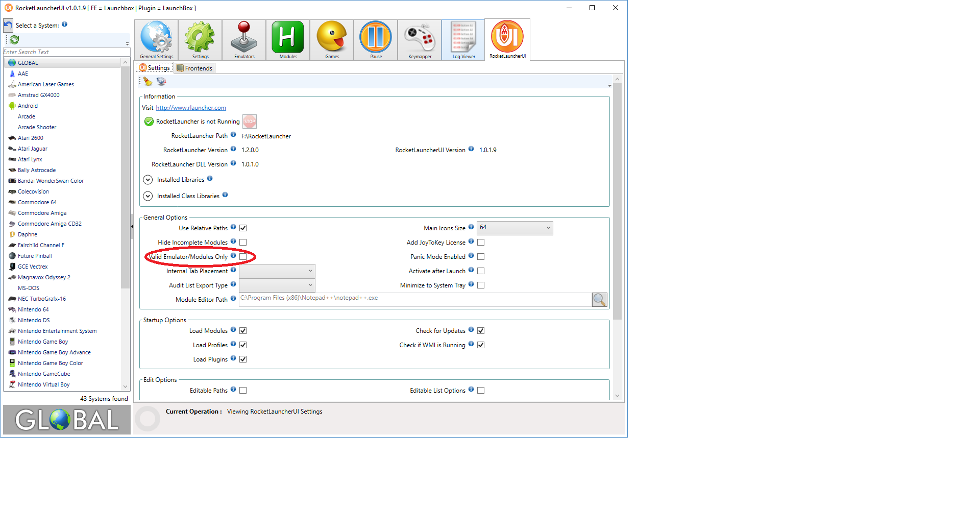Open the Emulators joystick icon
The width and height of the screenshot is (980, 531).
[x=244, y=40]
